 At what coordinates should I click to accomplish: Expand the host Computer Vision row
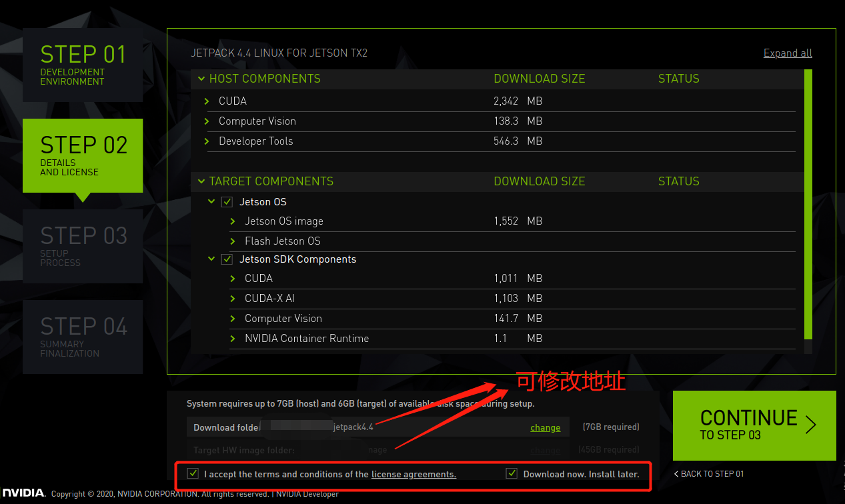(207, 121)
